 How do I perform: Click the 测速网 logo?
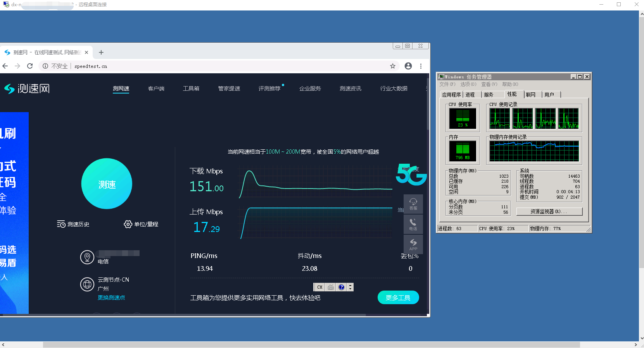point(27,88)
